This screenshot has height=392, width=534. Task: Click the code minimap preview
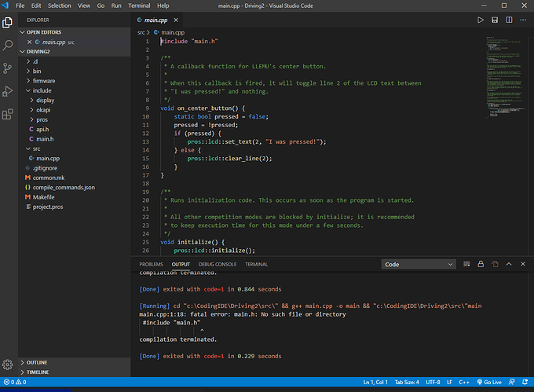pos(506,77)
